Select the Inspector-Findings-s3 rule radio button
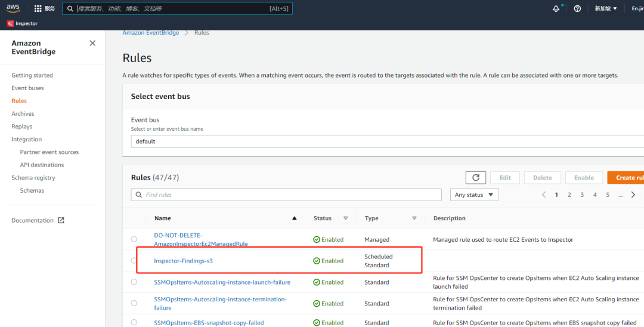 click(134, 261)
